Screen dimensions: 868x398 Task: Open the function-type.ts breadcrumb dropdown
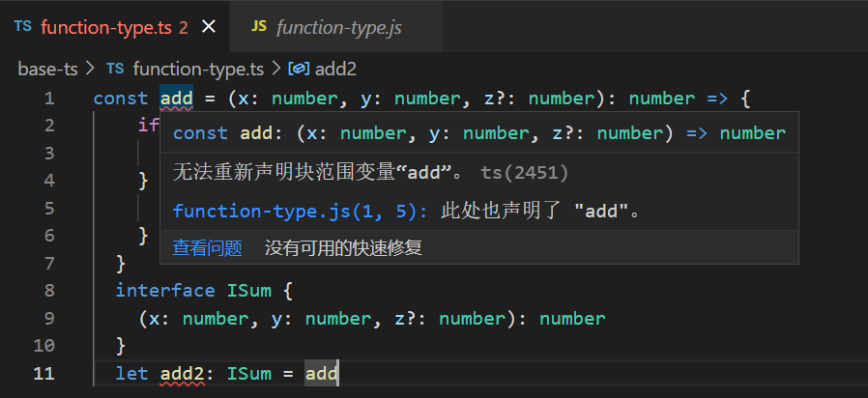click(197, 69)
